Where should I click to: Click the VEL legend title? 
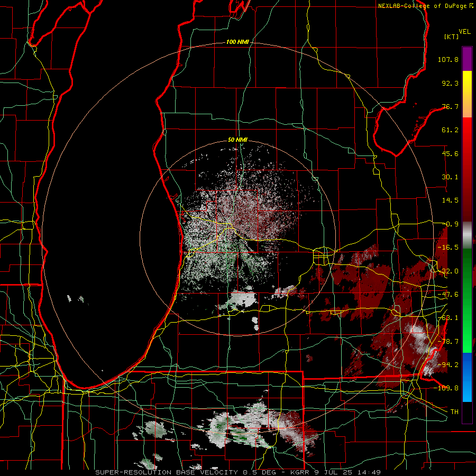464,32
